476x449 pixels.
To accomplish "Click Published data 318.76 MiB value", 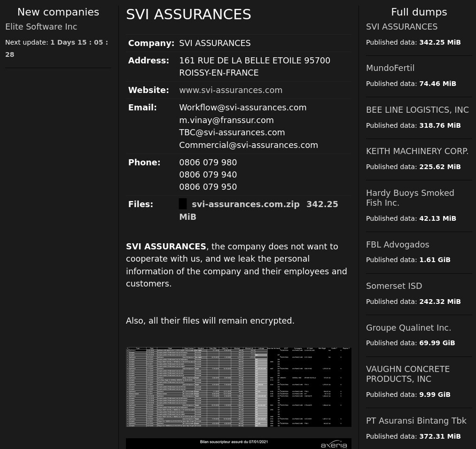I will 440,125.
